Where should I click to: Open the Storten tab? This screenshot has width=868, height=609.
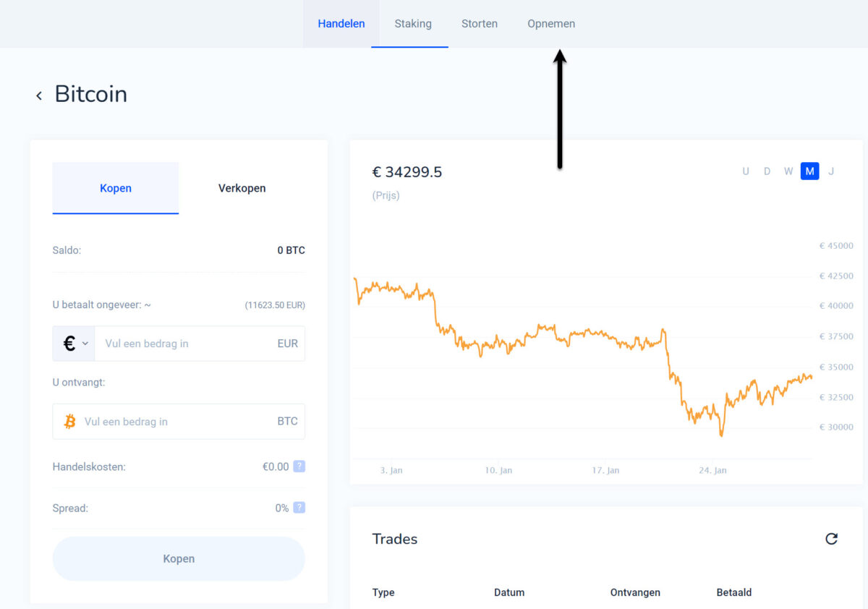point(480,24)
